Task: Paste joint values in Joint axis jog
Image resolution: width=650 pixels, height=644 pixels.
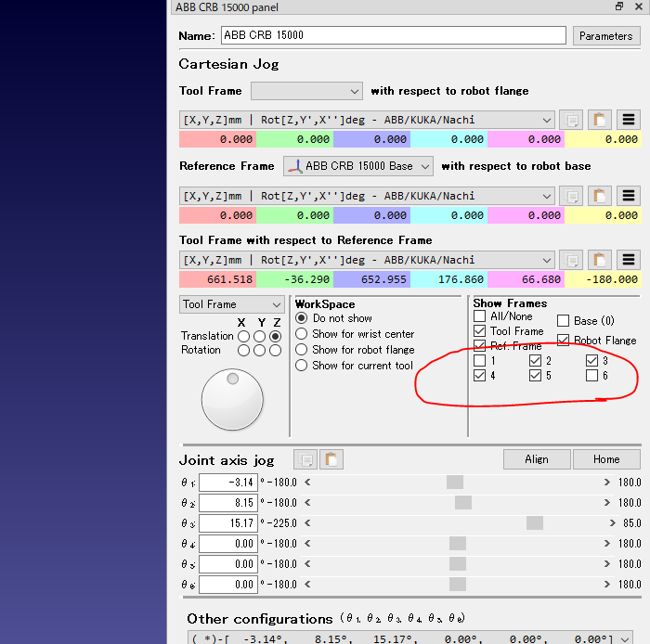Action: [x=331, y=459]
